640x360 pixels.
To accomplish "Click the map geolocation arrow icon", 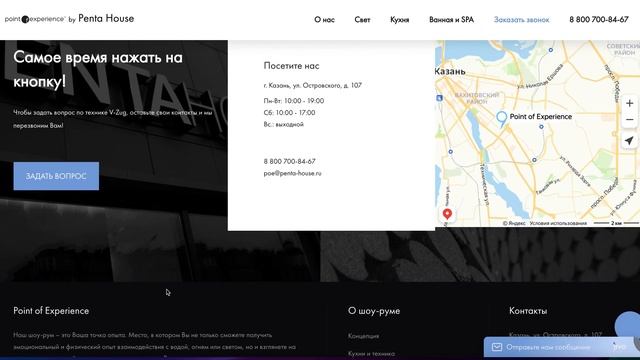I will (x=629, y=141).
